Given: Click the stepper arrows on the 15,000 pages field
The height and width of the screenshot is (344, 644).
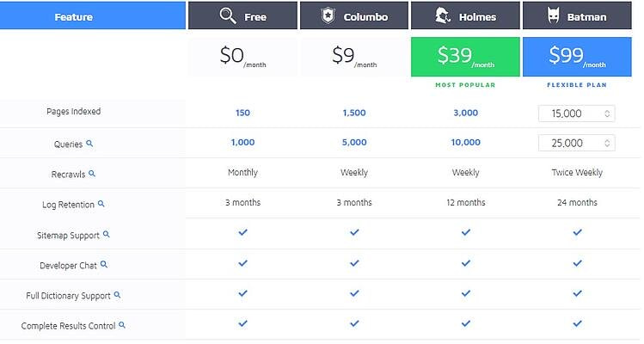Looking at the screenshot, I should 607,114.
